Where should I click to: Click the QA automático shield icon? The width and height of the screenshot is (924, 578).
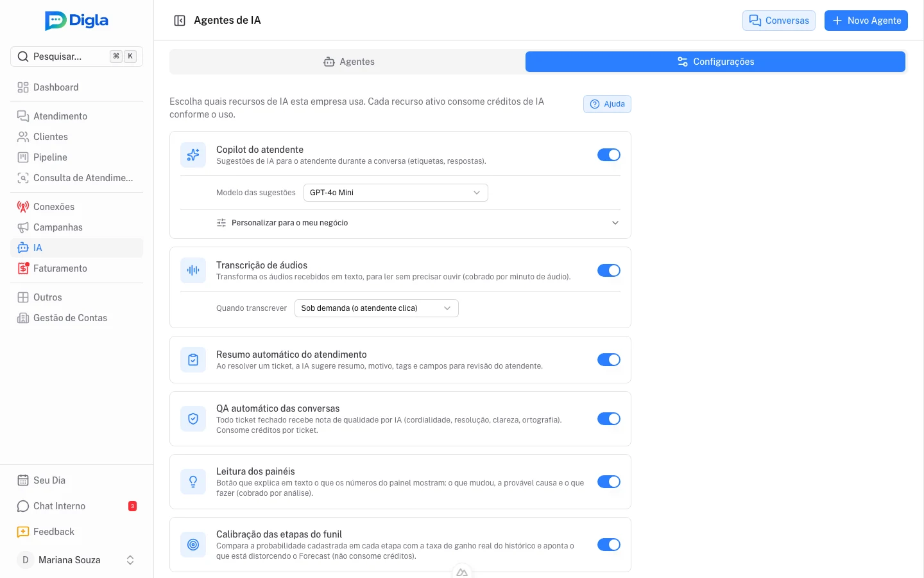coord(193,419)
